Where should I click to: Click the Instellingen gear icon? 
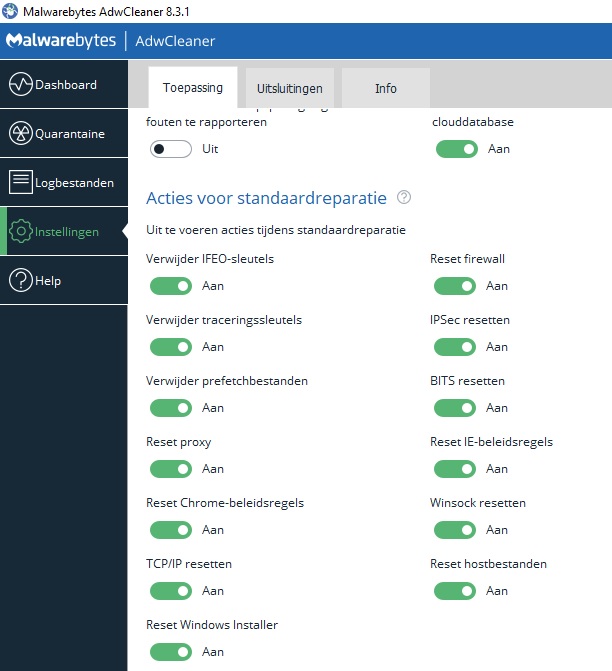(21, 231)
